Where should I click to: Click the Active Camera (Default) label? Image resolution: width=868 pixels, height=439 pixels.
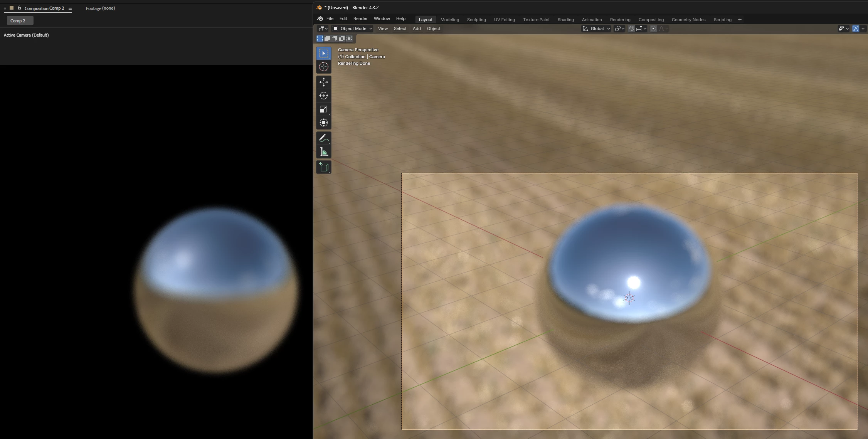pos(26,35)
